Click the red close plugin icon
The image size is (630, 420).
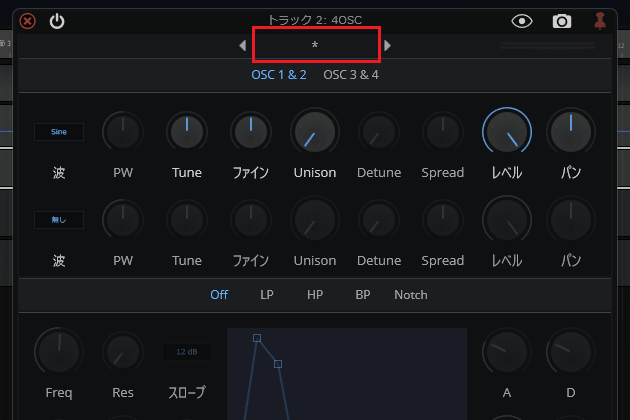point(28,20)
